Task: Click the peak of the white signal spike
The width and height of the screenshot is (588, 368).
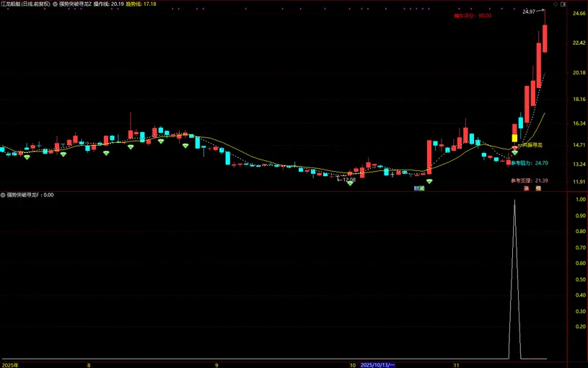Action: coord(514,201)
